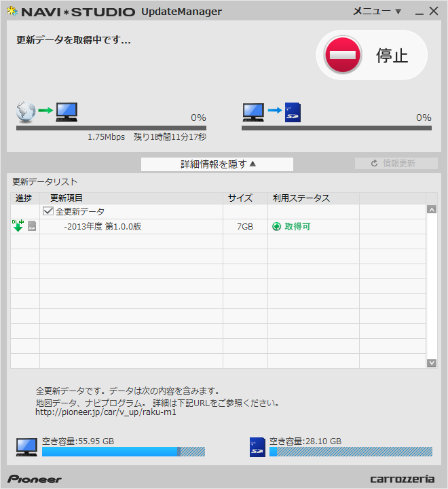
Task: Click the computer icon beside 空き容量:55.95 GB
Action: tap(26, 448)
